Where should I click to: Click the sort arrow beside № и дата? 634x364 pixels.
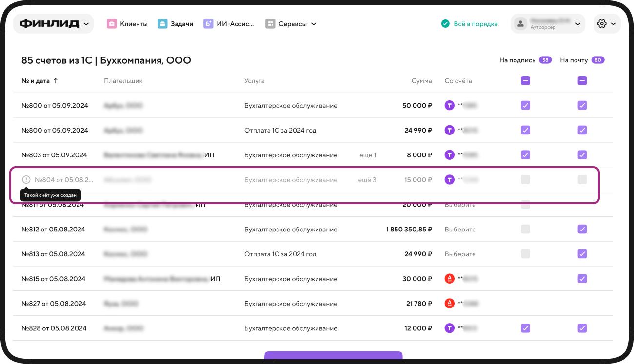(56, 81)
